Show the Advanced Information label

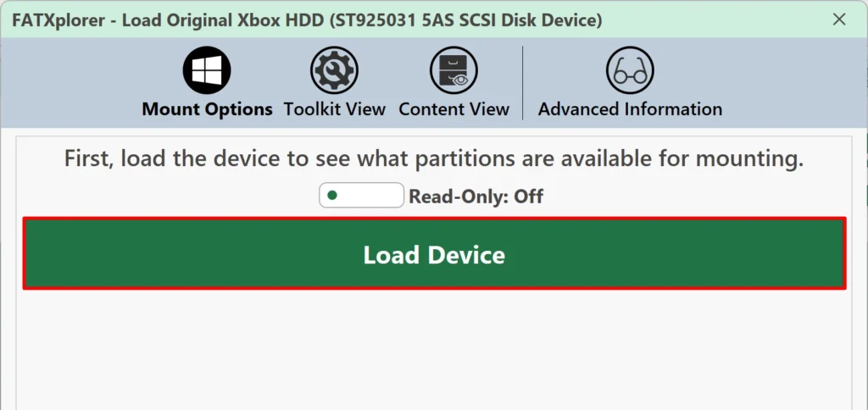click(630, 109)
